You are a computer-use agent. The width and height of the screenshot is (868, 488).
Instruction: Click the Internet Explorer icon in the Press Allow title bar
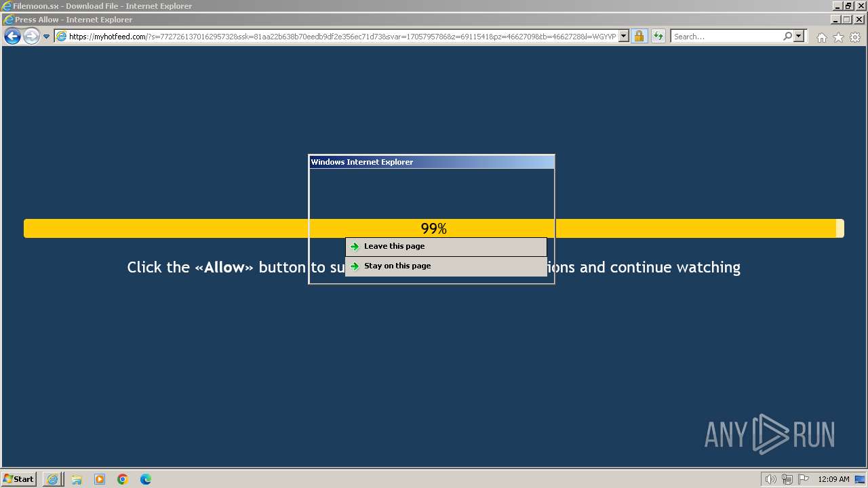coord(8,20)
